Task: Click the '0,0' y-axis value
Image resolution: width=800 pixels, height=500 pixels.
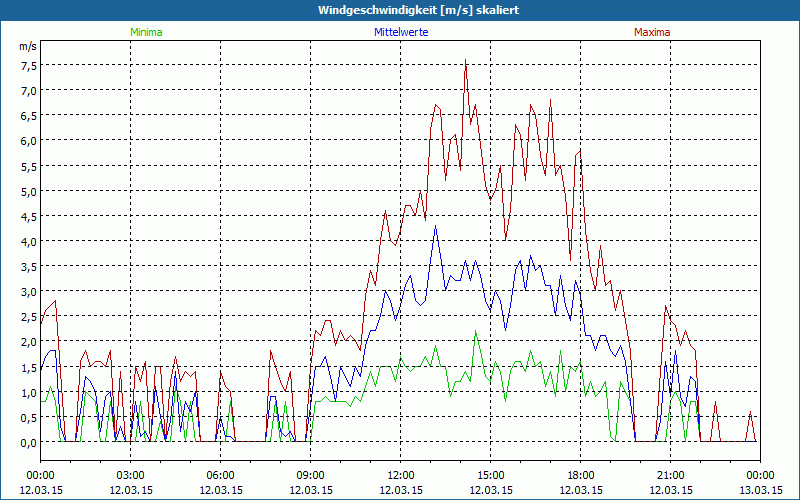Action: tap(29, 443)
